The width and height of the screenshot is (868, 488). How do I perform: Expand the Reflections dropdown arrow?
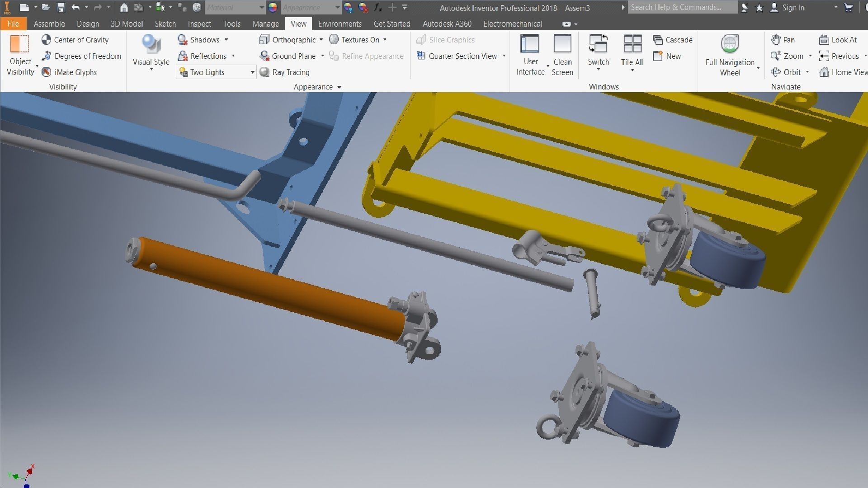pos(233,56)
